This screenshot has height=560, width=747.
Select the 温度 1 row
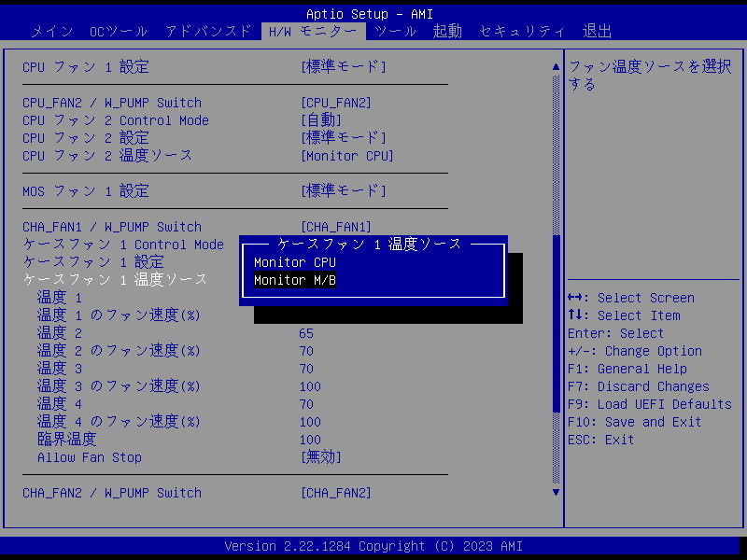(60, 298)
